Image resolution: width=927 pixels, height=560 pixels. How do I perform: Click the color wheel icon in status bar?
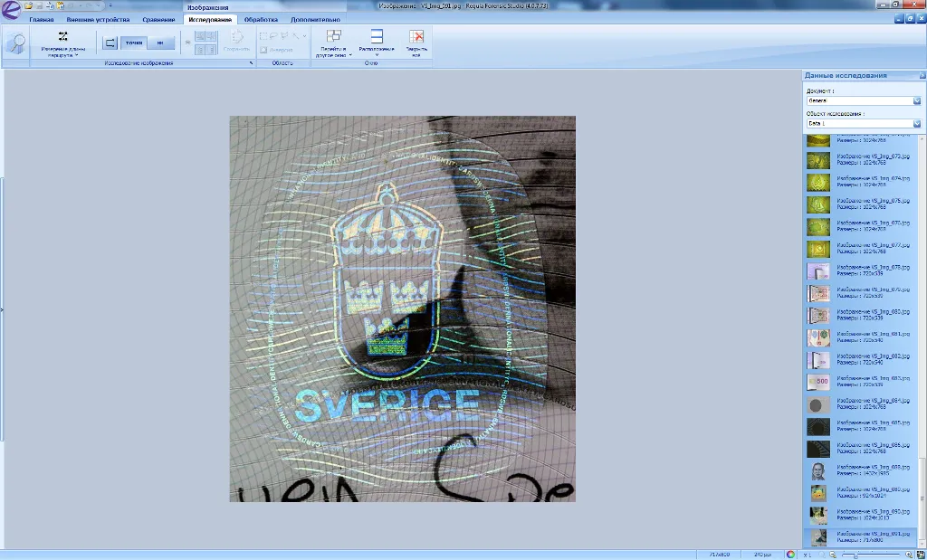tap(790, 554)
